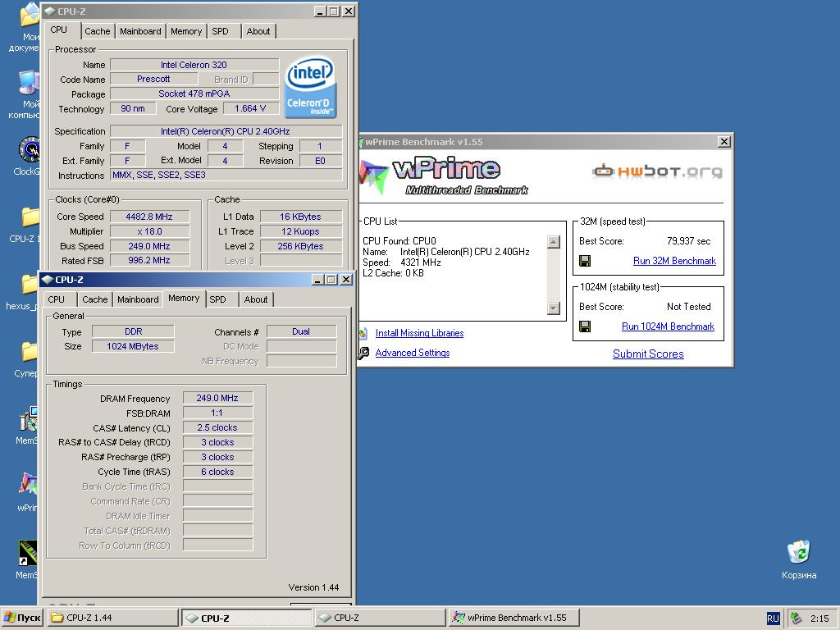Open the ClockGen desktop icon
The height and width of the screenshot is (630, 840).
pyautogui.click(x=29, y=150)
